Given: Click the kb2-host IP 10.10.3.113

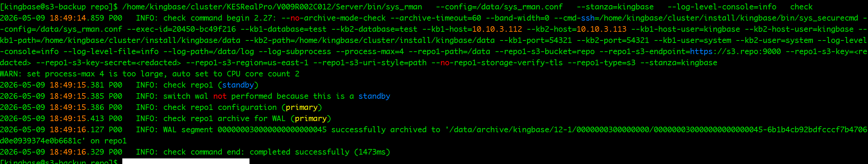Looking at the screenshot, I should tap(601, 29).
